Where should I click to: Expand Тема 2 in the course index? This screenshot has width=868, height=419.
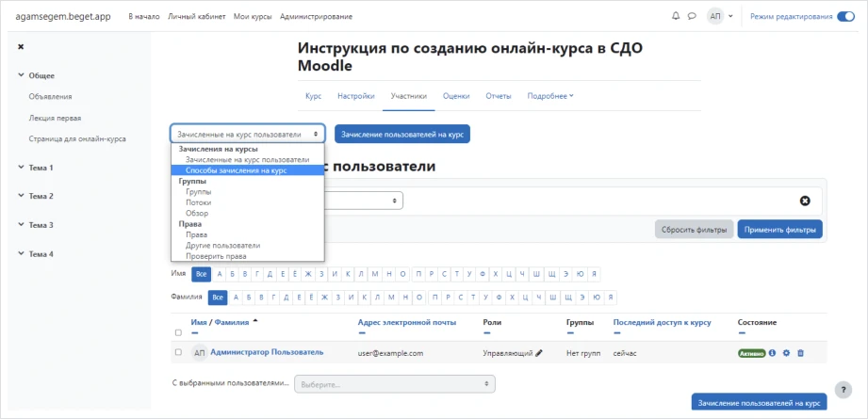(x=21, y=196)
